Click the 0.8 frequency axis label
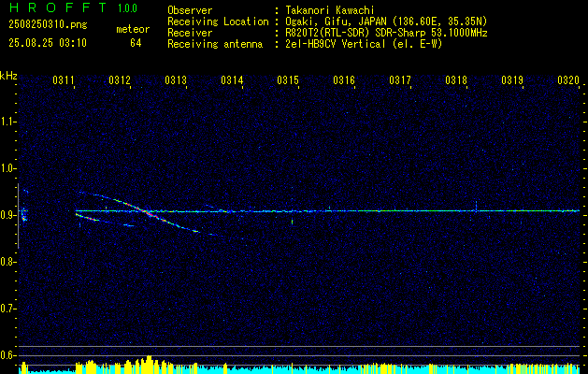Viewport: 588px width, 374px height. (x=7, y=262)
